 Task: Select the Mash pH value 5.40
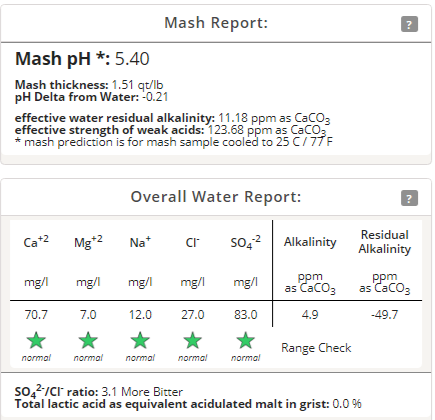(132, 59)
